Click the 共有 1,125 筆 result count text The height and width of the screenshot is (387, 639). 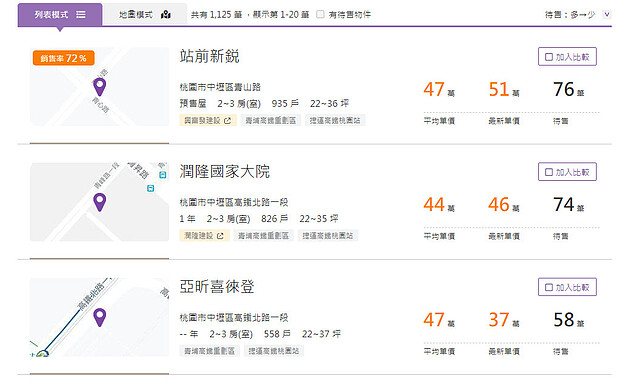pyautogui.click(x=216, y=15)
